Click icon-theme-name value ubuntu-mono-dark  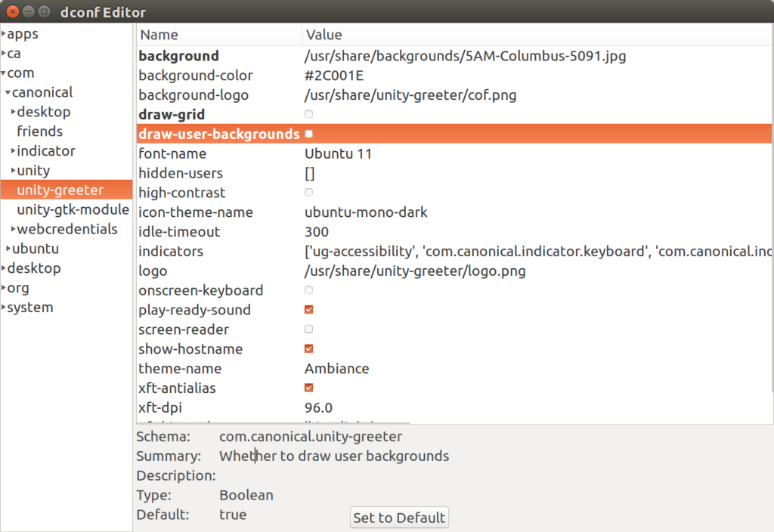(x=366, y=212)
